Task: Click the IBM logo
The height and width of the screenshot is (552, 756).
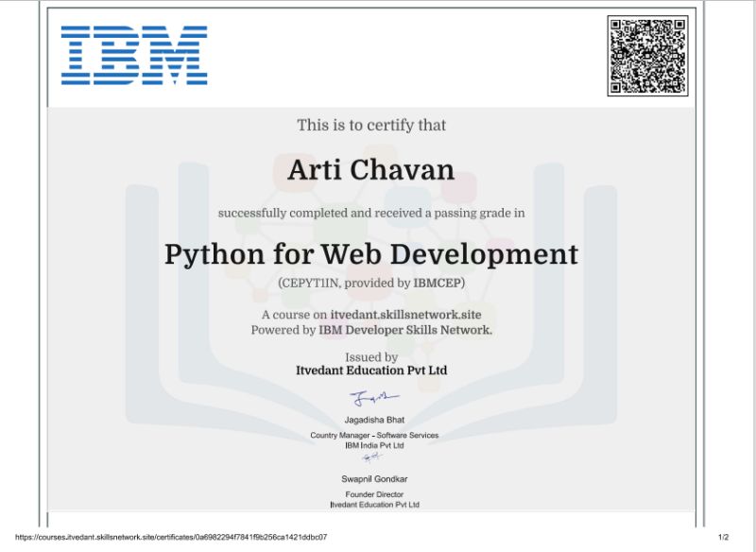Action: [134, 55]
